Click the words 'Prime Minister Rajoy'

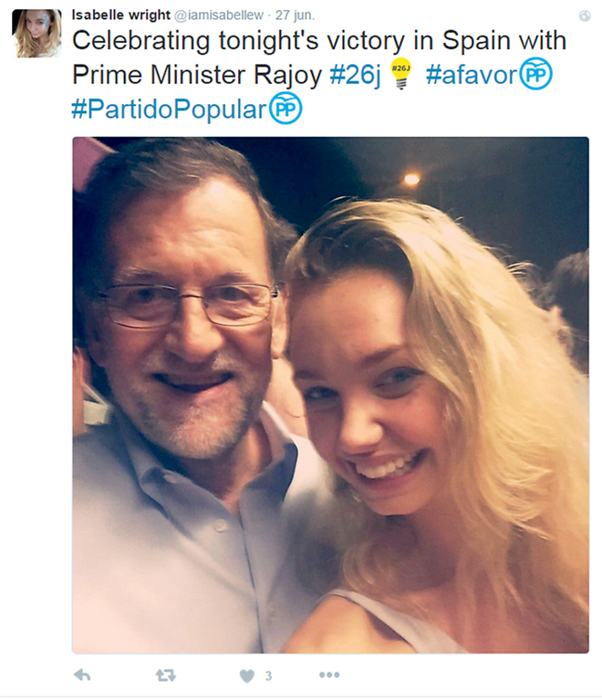[197, 75]
